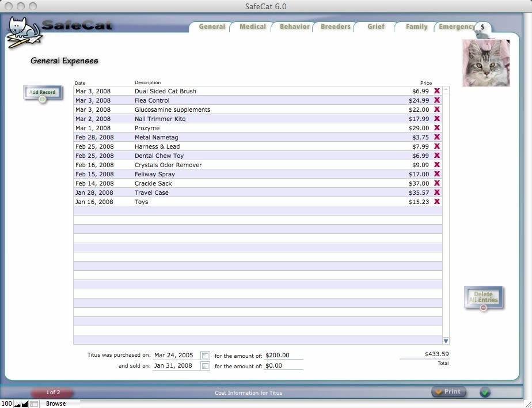This screenshot has width=532, height=408.
Task: Click the Dual Sided Cat Brush description
Action: click(x=165, y=91)
